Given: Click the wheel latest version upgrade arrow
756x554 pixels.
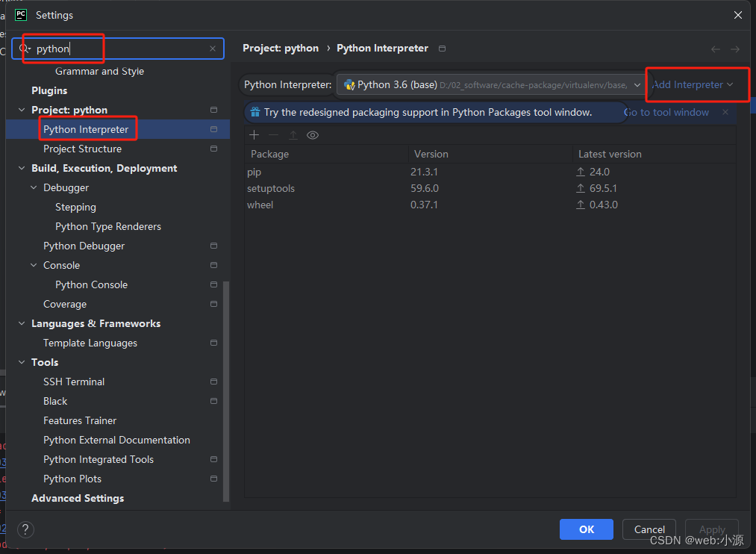Looking at the screenshot, I should coord(581,205).
